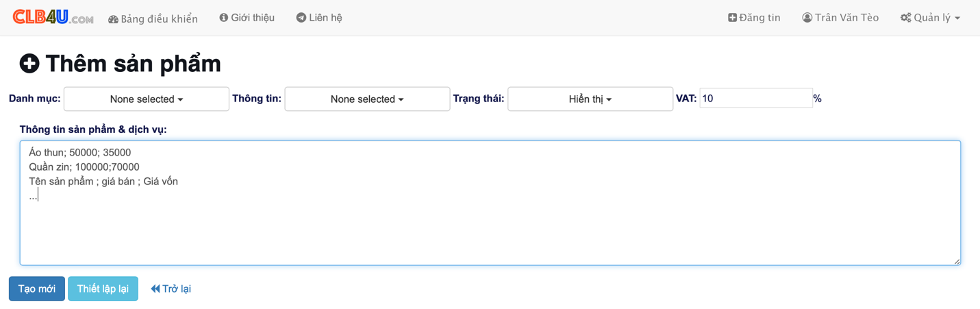
Task: Click the gears icon beside Quản lý
Action: click(905, 18)
